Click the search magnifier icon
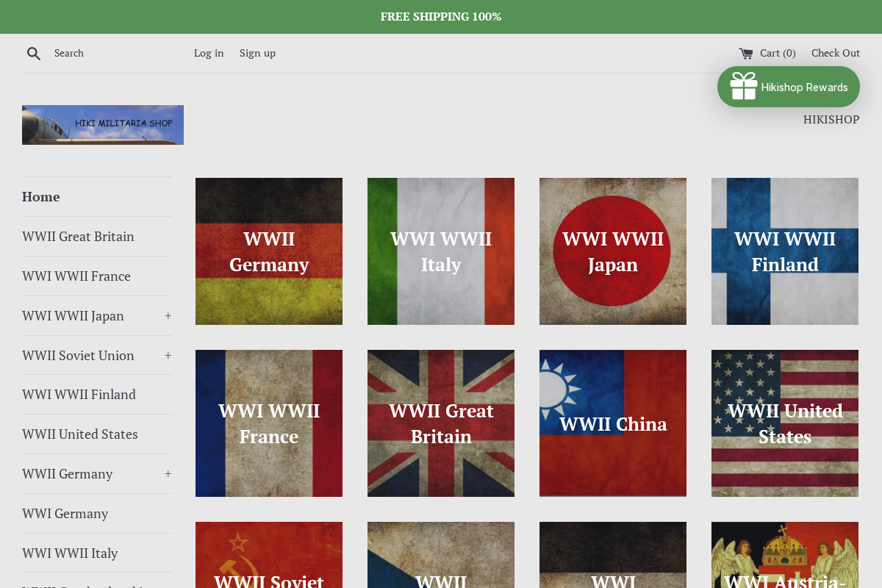The image size is (882, 588). 34,53
